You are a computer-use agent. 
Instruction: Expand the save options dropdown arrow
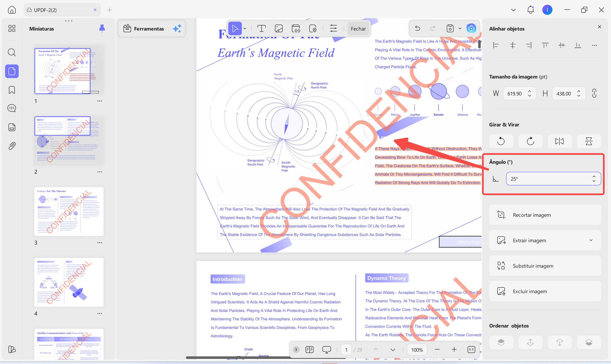tap(460, 28)
